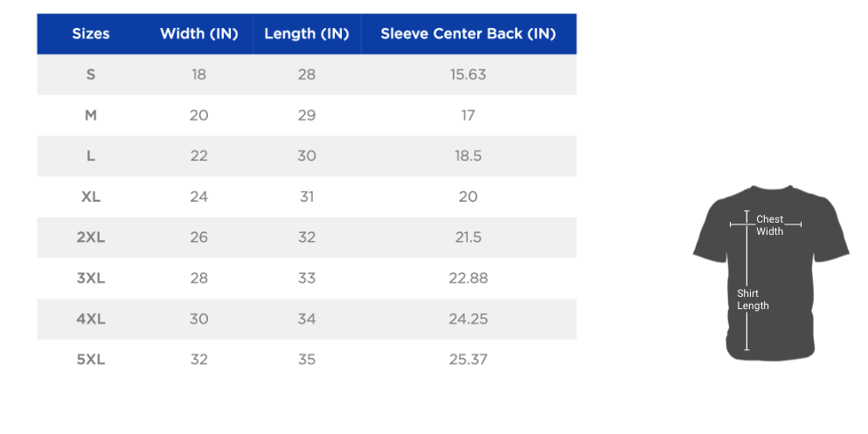Viewport: 868px width, 434px height.
Task: Click the 15.63 sleeve value for S
Action: point(469,74)
